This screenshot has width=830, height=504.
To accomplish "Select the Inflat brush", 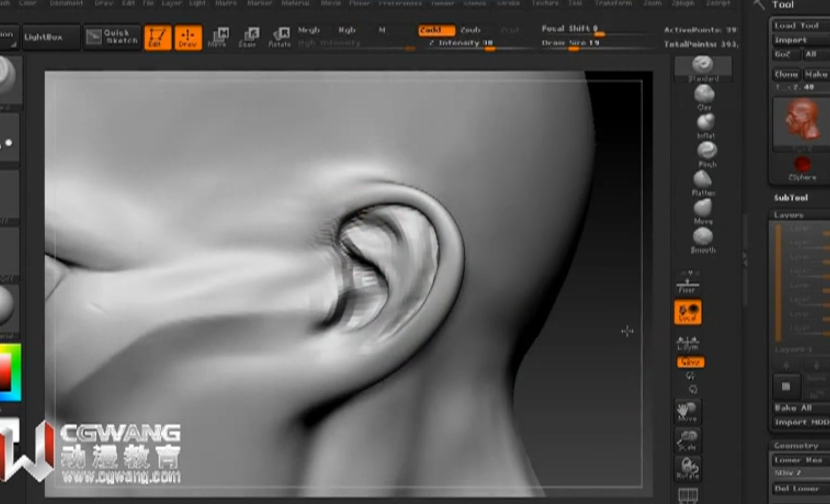I will coord(705,126).
